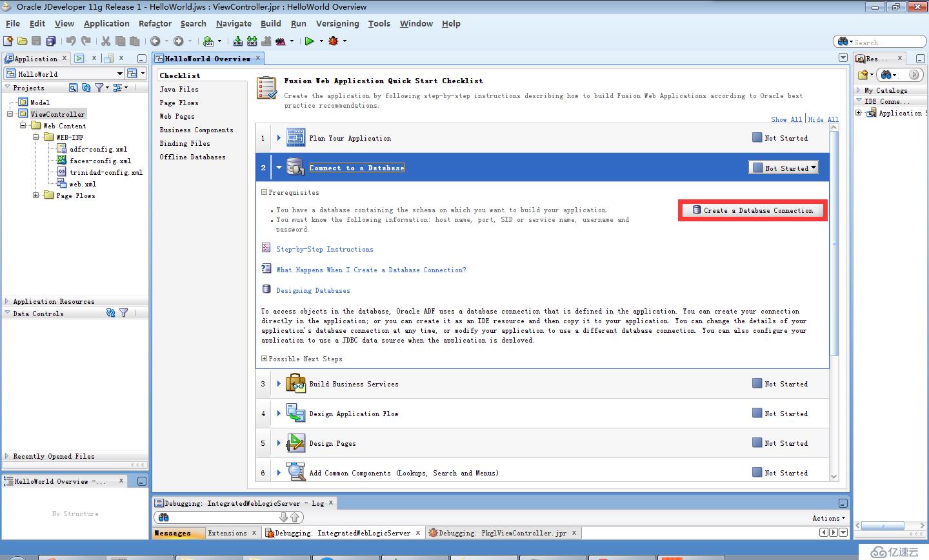Expand the Possible Next Steps section
This screenshot has width=929, height=560.
pyautogui.click(x=265, y=359)
